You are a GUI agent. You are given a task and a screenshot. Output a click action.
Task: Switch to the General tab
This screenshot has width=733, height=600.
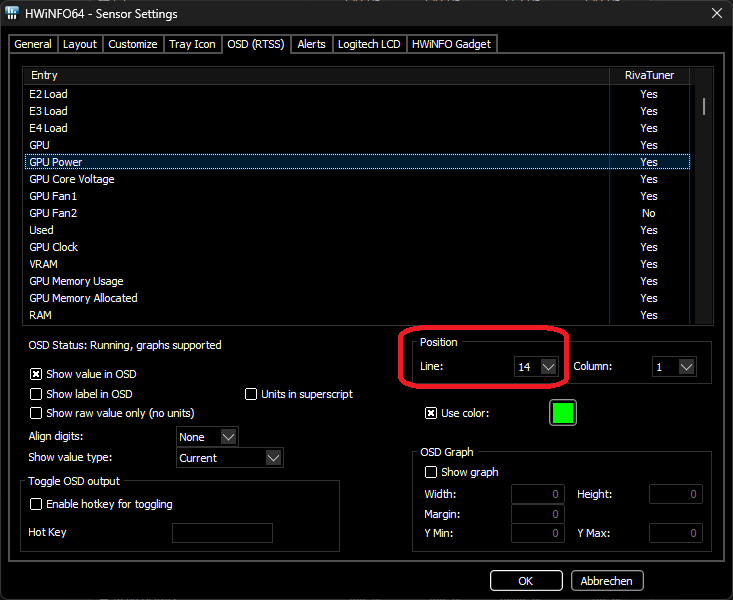click(x=33, y=44)
